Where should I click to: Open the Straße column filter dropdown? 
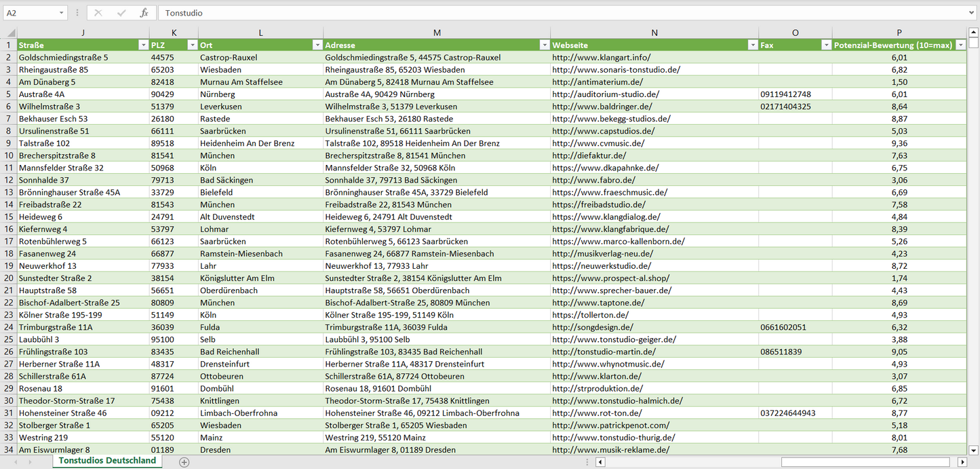[142, 45]
